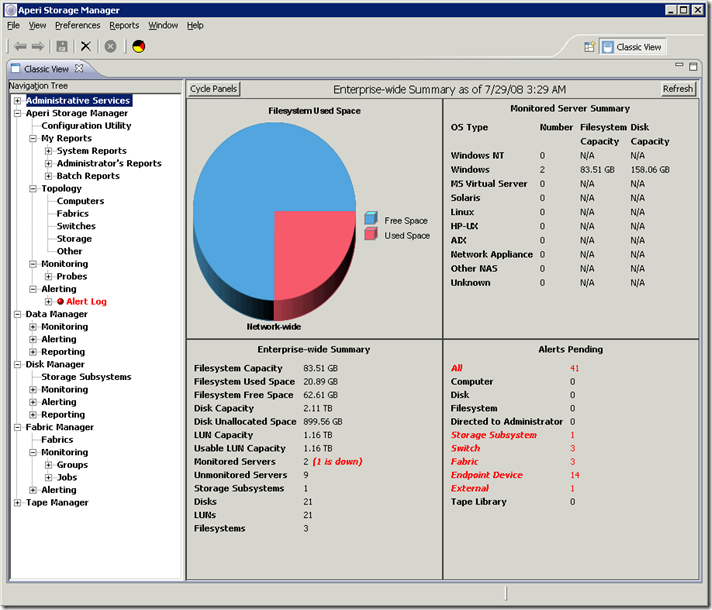The image size is (712, 610).
Task: Click the Tape Library alert row
Action: (513, 502)
